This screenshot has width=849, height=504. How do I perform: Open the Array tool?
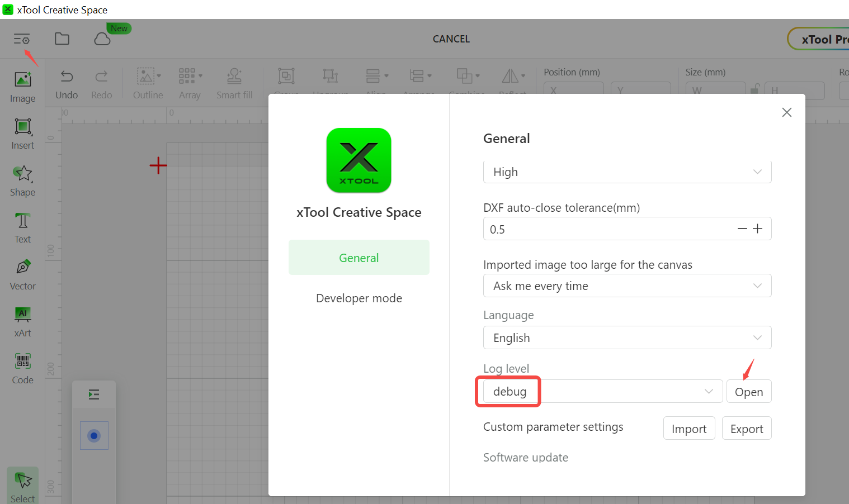point(190,84)
